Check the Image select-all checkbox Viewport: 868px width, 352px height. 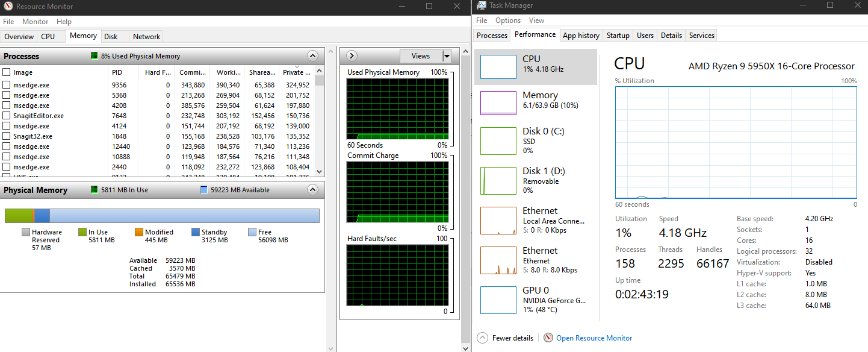(7, 72)
